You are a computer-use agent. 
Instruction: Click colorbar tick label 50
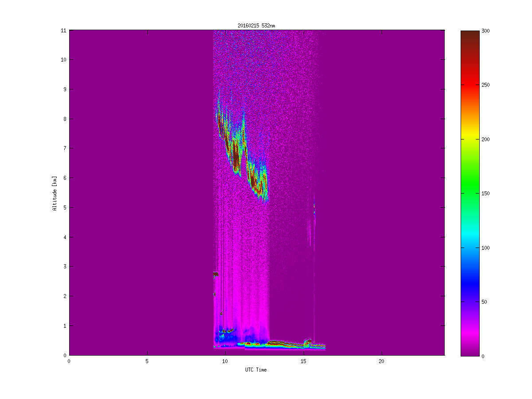click(485, 302)
